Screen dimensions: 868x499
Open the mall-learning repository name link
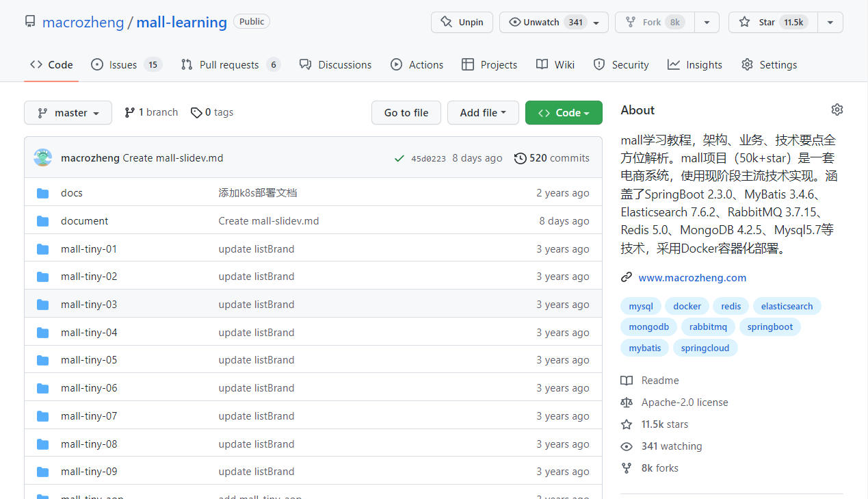pyautogui.click(x=181, y=22)
